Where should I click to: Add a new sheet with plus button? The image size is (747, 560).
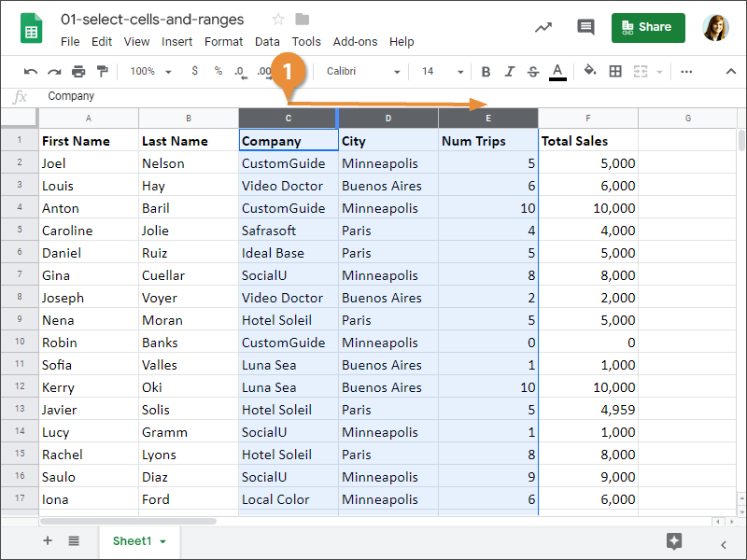(48, 540)
